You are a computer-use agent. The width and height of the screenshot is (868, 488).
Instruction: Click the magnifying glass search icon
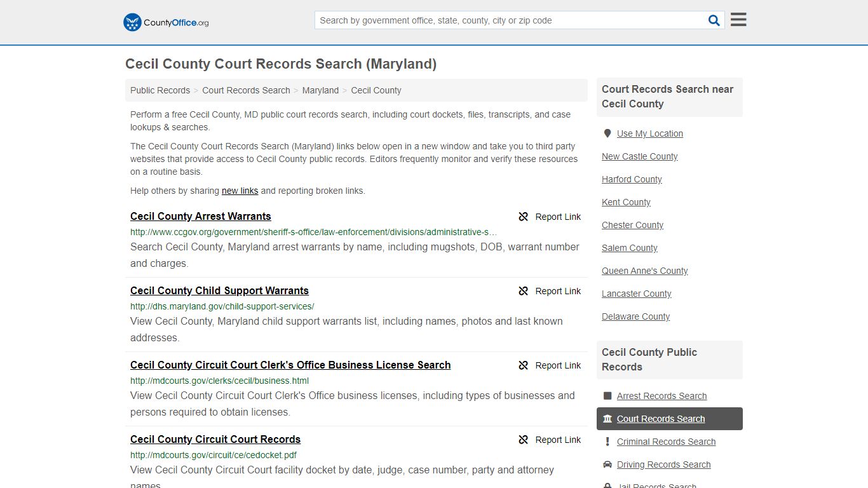coord(714,20)
